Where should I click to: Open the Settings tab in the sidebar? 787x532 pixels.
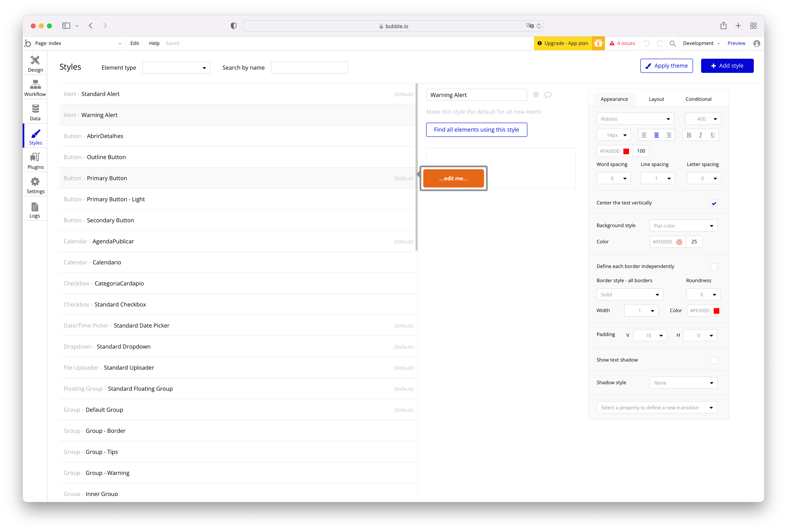point(35,185)
